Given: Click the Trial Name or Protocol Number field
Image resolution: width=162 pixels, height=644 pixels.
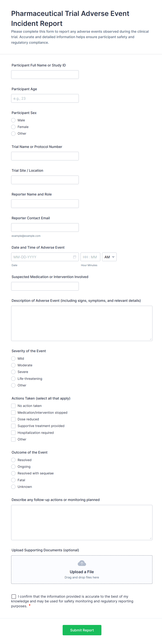Looking at the screenshot, I should coord(45,156).
